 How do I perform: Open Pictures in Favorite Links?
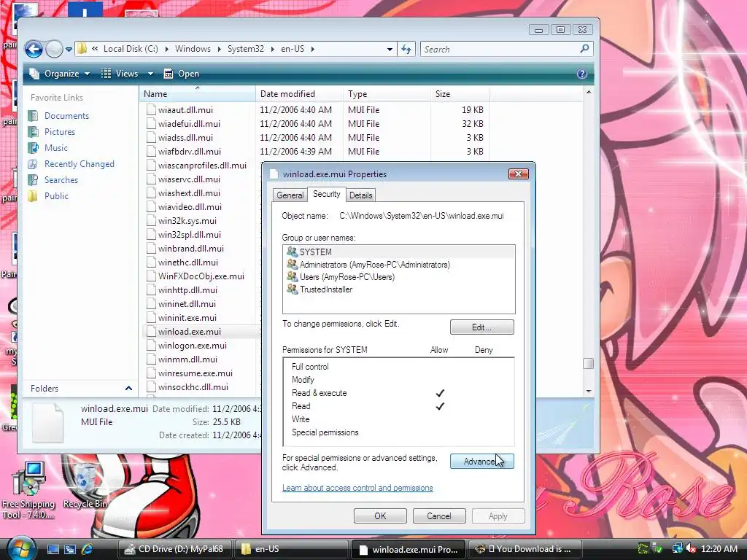tap(60, 132)
